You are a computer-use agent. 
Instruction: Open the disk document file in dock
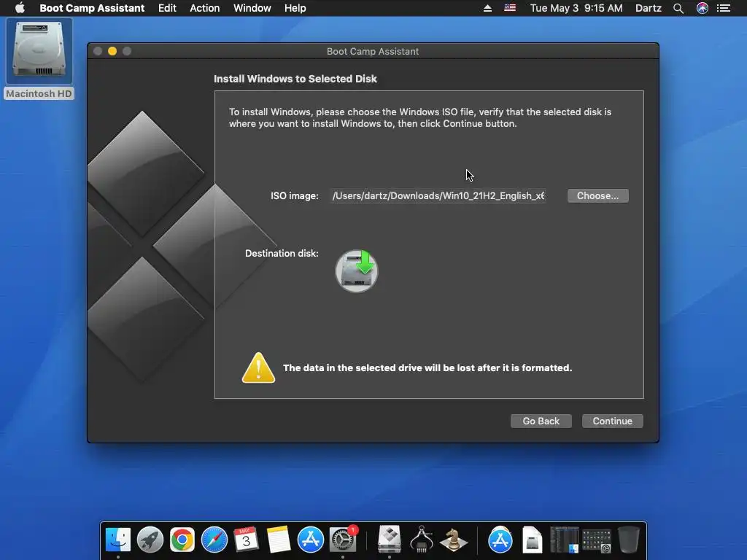tap(532, 540)
